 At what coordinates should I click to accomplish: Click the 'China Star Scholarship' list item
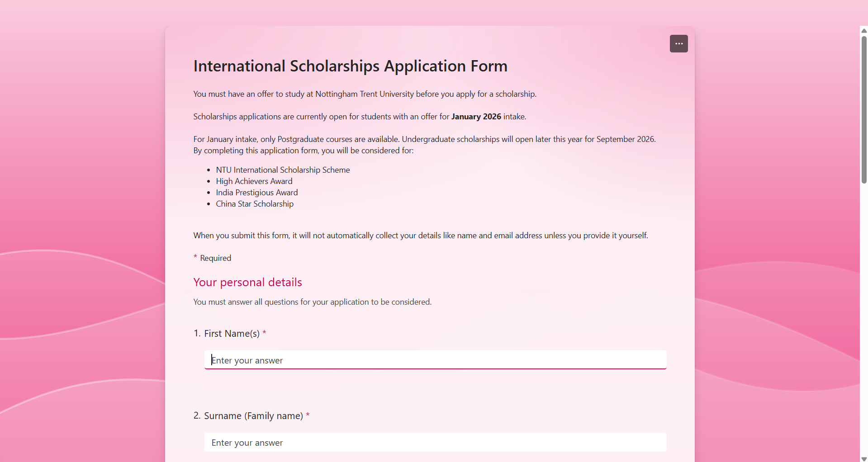click(x=255, y=204)
